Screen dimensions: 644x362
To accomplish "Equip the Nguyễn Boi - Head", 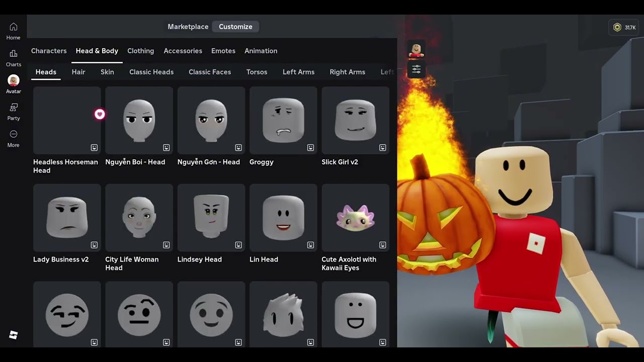I will 139,120.
